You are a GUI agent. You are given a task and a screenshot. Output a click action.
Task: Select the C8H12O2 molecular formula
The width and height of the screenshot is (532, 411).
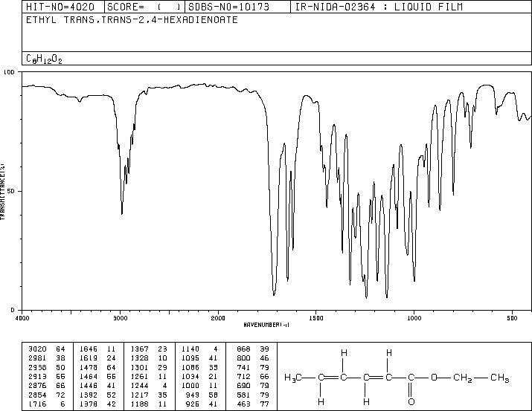click(44, 59)
